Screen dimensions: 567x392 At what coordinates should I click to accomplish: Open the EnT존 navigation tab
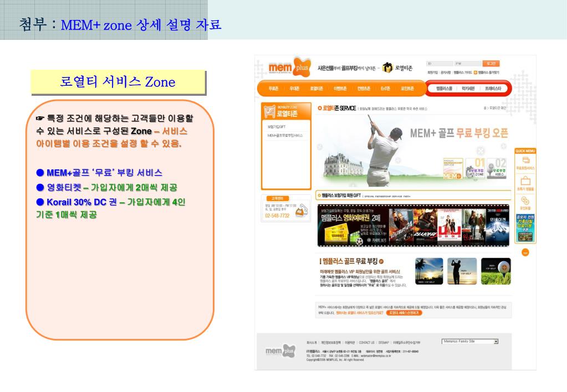385,89
